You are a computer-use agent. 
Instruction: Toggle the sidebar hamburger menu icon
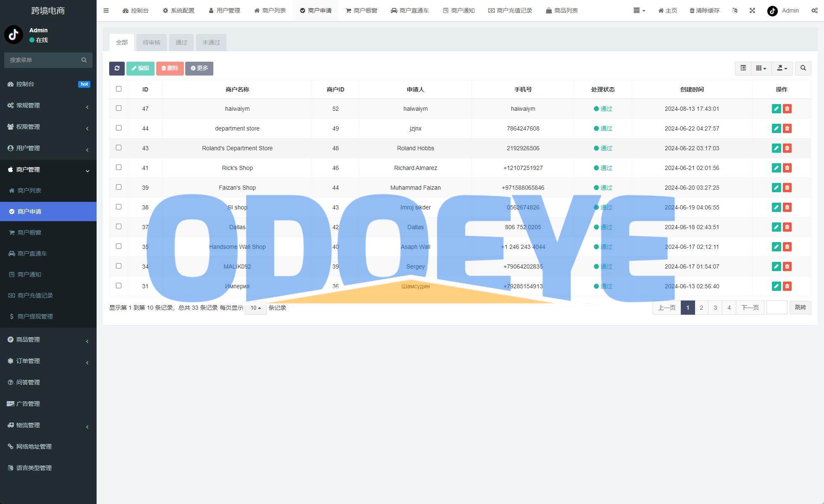click(x=106, y=10)
